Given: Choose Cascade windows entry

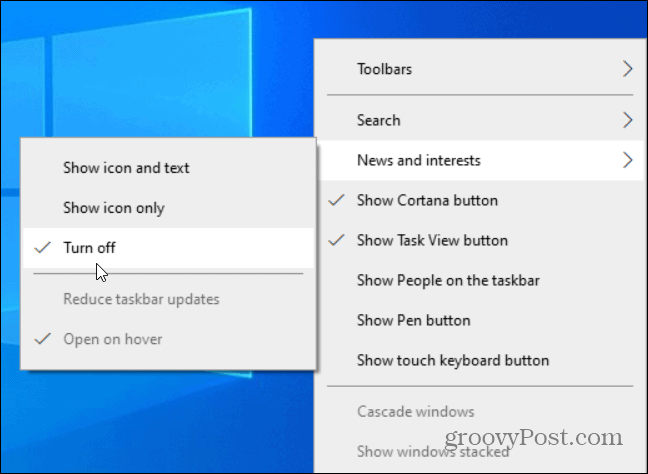Looking at the screenshot, I should click(x=479, y=412).
